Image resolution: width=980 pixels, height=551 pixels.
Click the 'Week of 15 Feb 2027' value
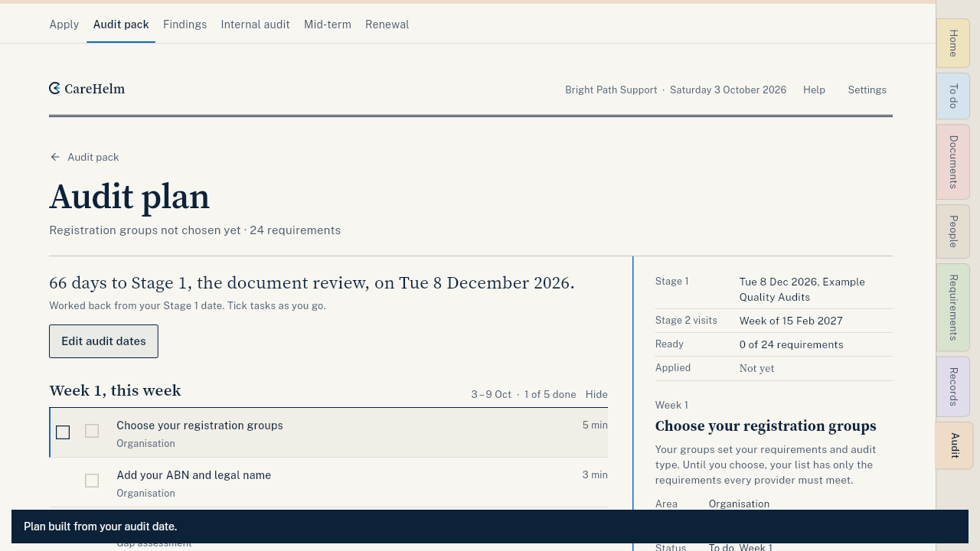(x=791, y=321)
